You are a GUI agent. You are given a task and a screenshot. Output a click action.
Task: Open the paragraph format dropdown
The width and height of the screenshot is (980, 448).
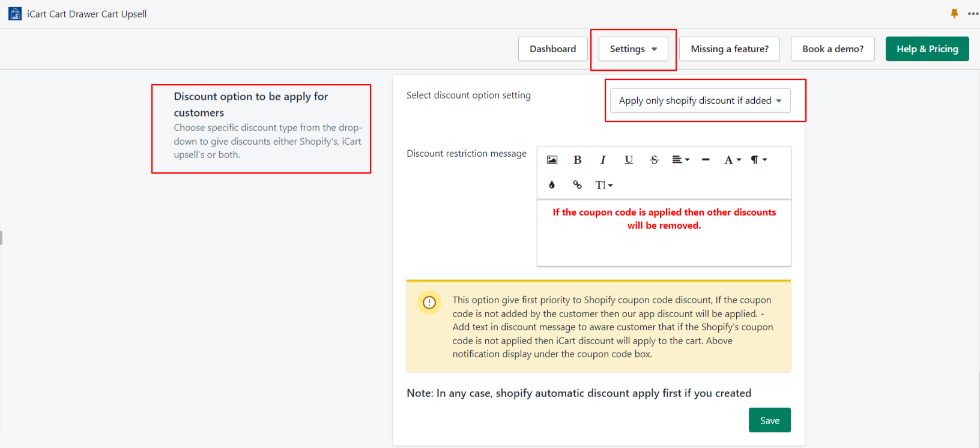758,160
